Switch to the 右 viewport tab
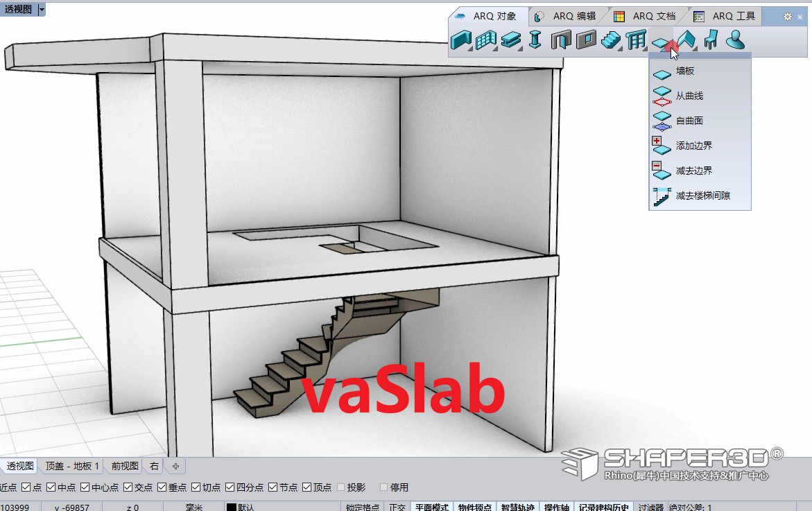Image resolution: width=812 pixels, height=511 pixels. (x=155, y=466)
